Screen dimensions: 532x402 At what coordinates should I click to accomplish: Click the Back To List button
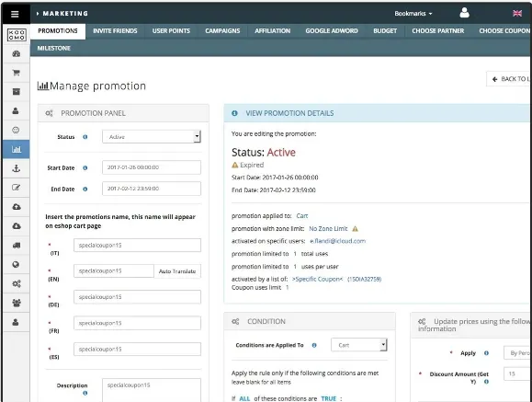[509, 79]
